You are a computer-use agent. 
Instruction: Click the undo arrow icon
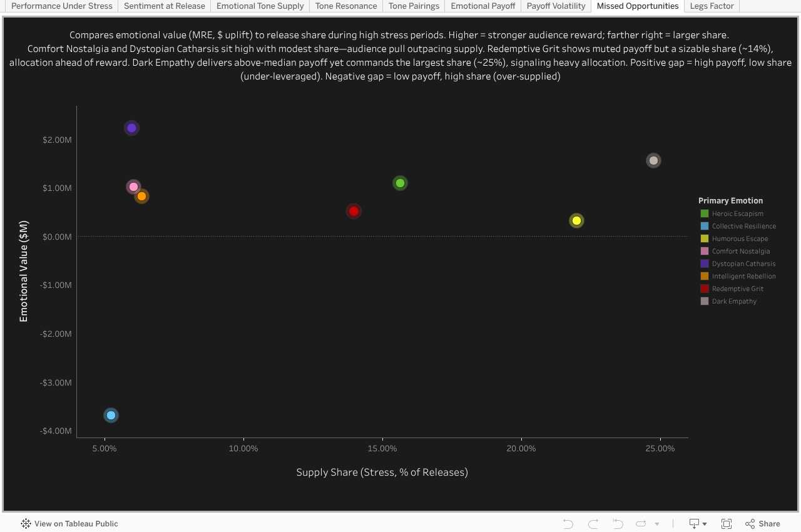pos(568,524)
